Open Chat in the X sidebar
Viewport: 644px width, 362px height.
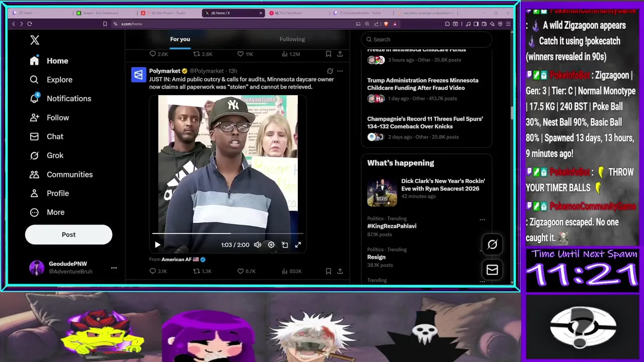[46, 136]
